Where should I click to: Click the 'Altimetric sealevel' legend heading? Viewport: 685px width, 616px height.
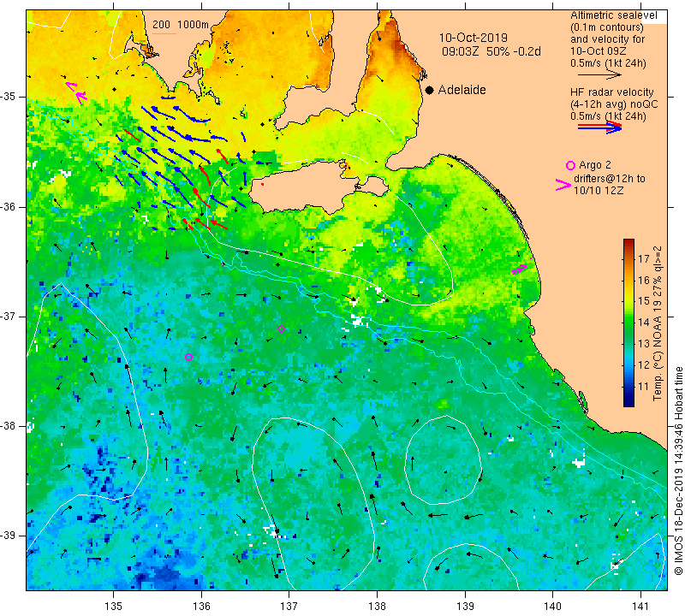[x=613, y=15]
